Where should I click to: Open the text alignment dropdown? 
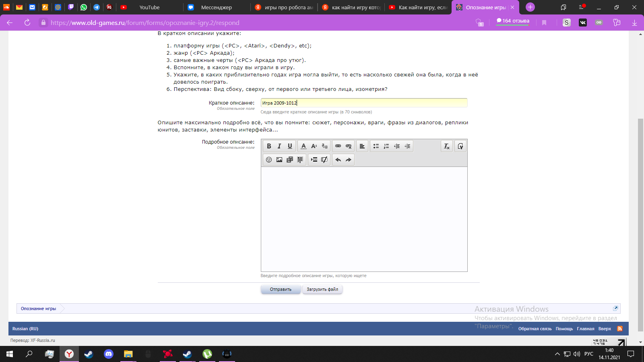point(362,146)
